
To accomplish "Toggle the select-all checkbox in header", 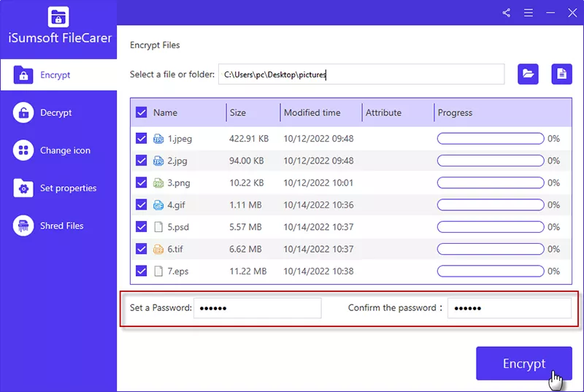I will click(x=142, y=112).
